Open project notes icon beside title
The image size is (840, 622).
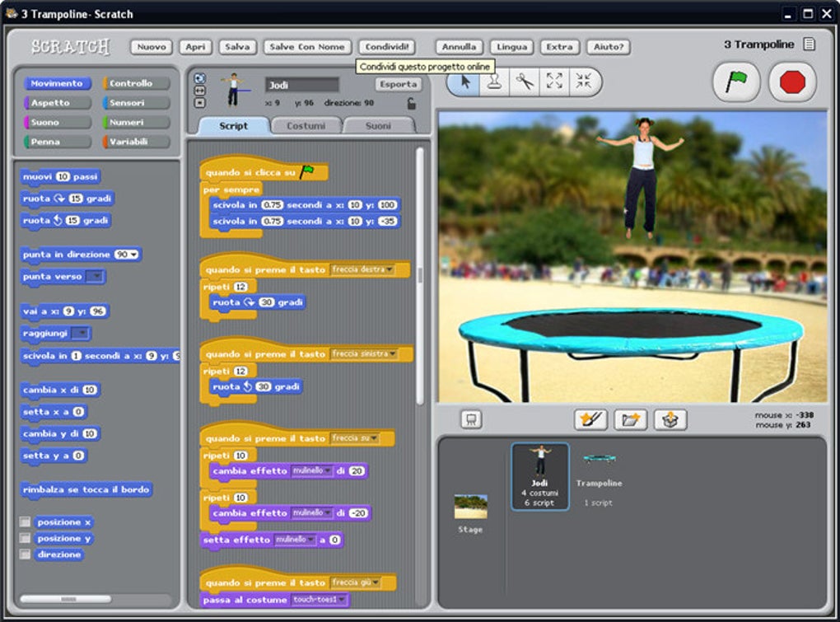(x=809, y=44)
